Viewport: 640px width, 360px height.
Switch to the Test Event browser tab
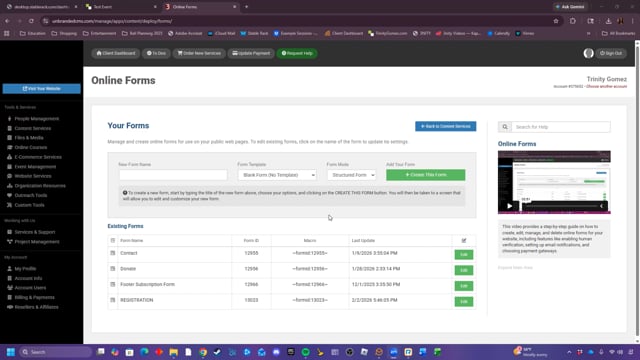(121, 7)
